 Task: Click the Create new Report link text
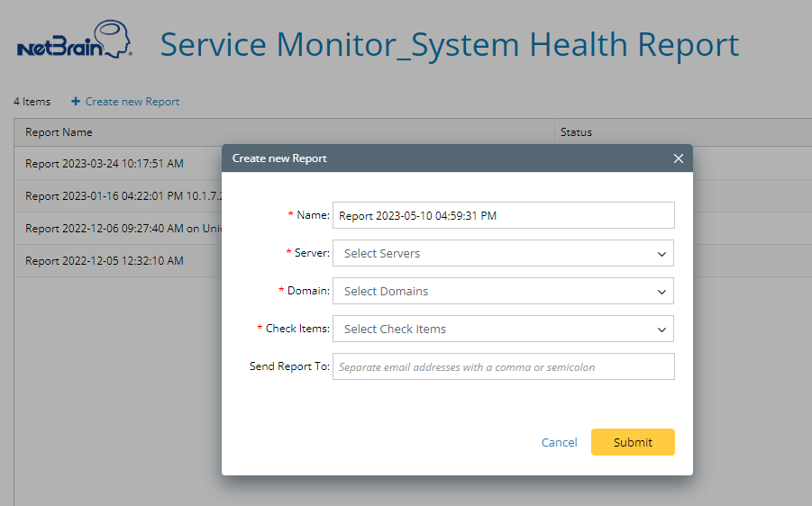(132, 102)
